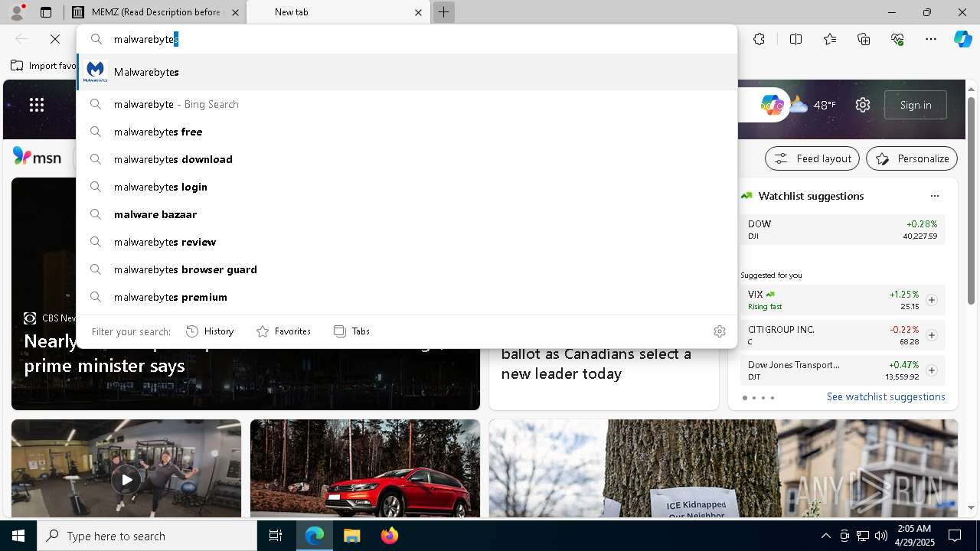Choose 'malwarebytes login' suggestion

[407, 187]
